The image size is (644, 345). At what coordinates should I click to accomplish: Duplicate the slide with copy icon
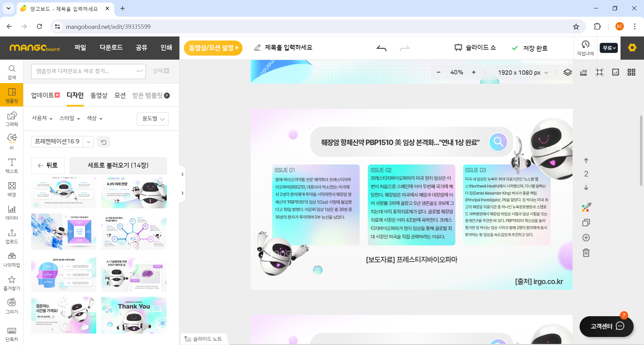tap(586, 222)
